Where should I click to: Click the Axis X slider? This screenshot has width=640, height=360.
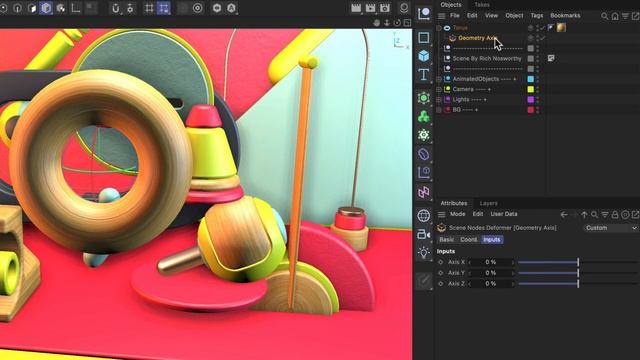point(578,262)
